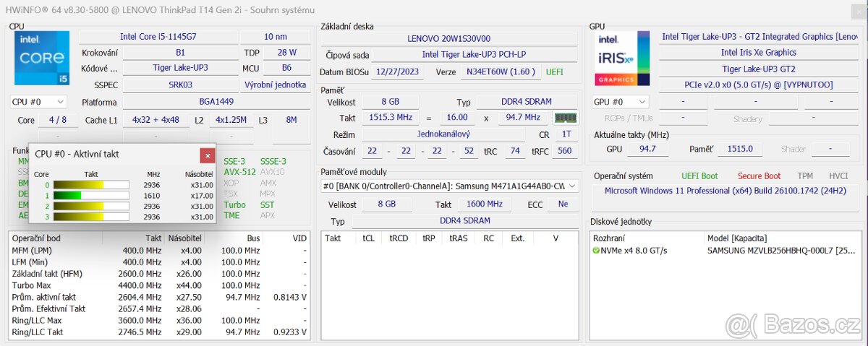Open the memory module BANK 0 dropdown
The width and height of the screenshot is (868, 346).
450,186
